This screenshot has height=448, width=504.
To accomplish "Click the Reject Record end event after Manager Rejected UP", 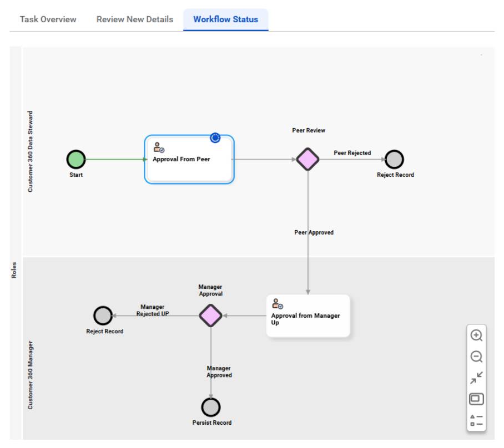I will [103, 315].
